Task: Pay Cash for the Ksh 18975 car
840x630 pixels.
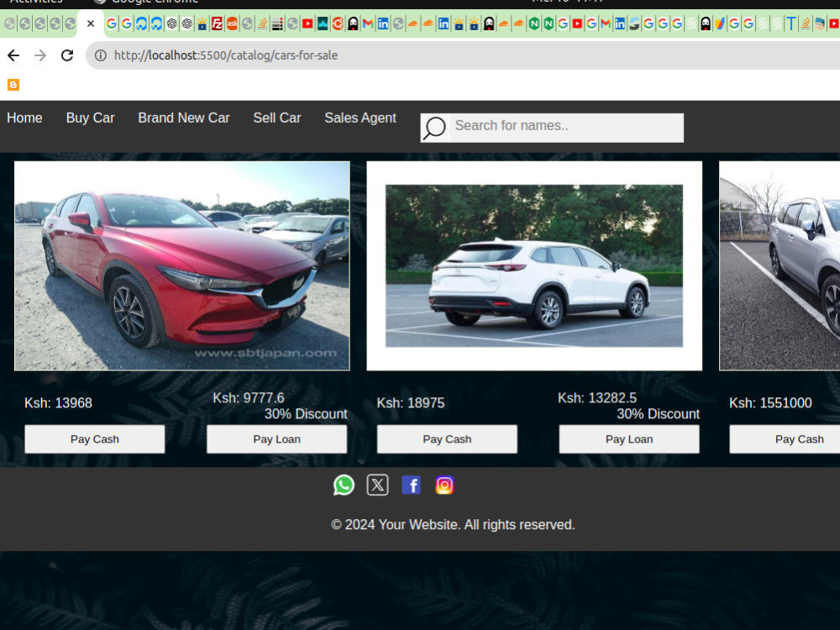Action: [x=448, y=439]
